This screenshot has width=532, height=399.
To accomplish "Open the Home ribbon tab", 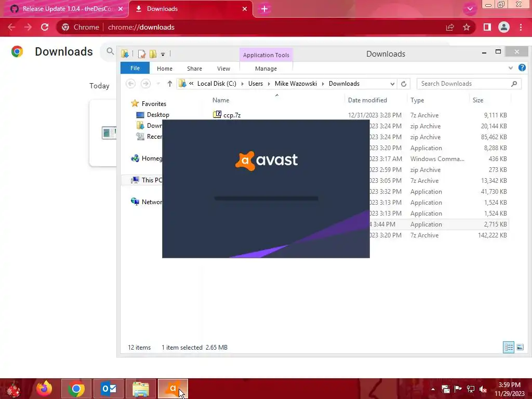I will [165, 69].
